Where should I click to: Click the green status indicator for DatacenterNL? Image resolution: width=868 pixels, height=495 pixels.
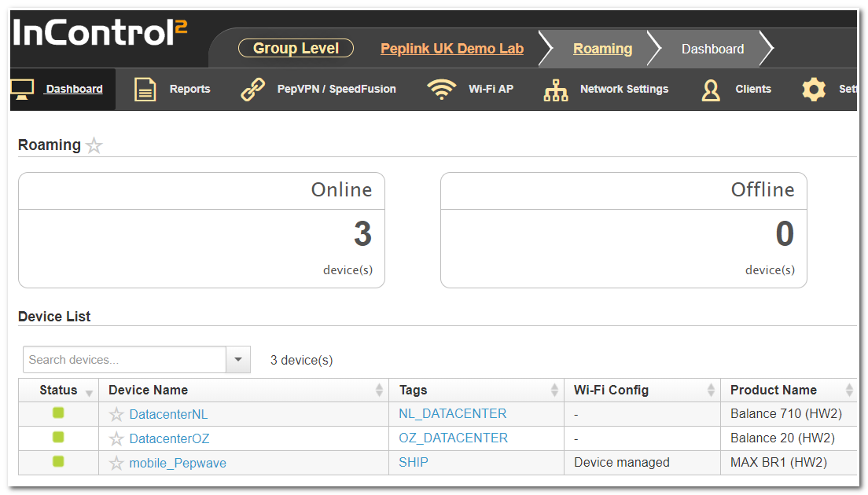58,413
